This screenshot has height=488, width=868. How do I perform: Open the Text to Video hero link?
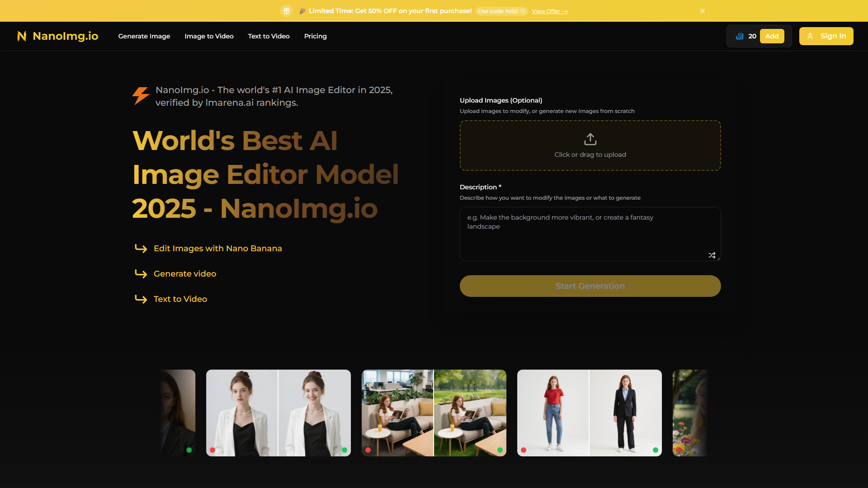coord(180,299)
